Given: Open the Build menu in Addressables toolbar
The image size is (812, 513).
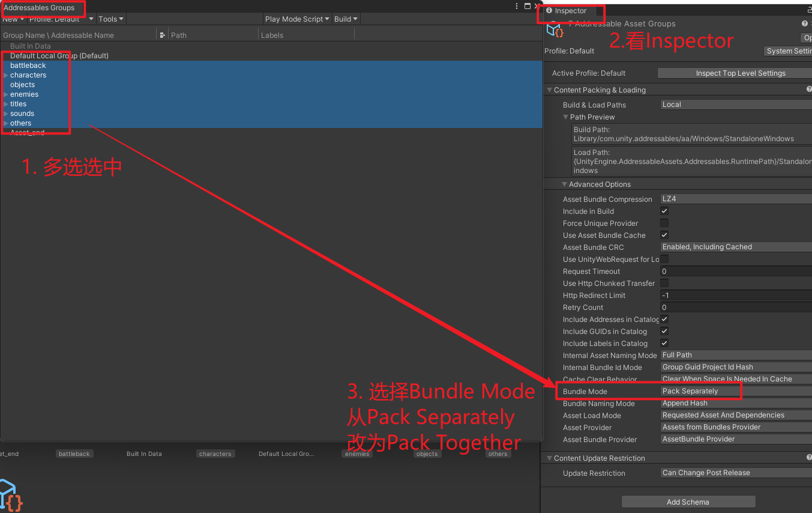Looking at the screenshot, I should pos(346,19).
